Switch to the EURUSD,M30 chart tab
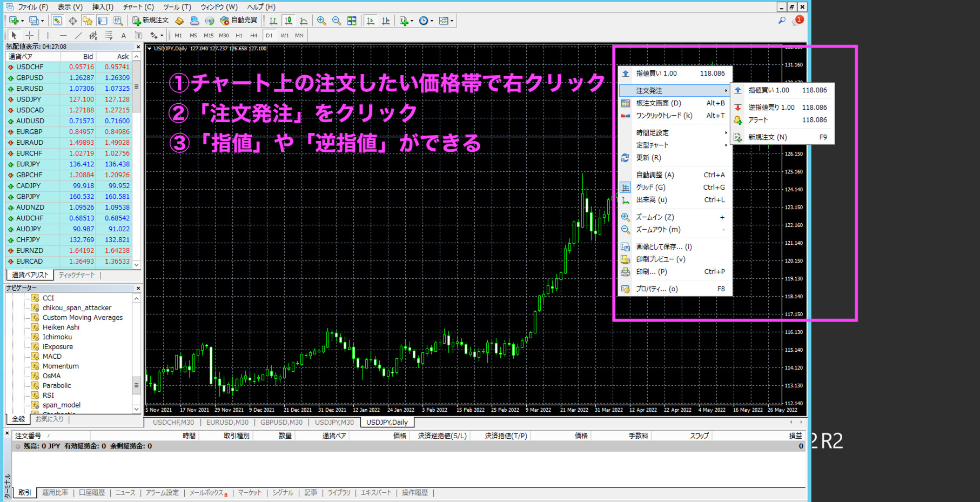The image size is (980, 502). (227, 423)
